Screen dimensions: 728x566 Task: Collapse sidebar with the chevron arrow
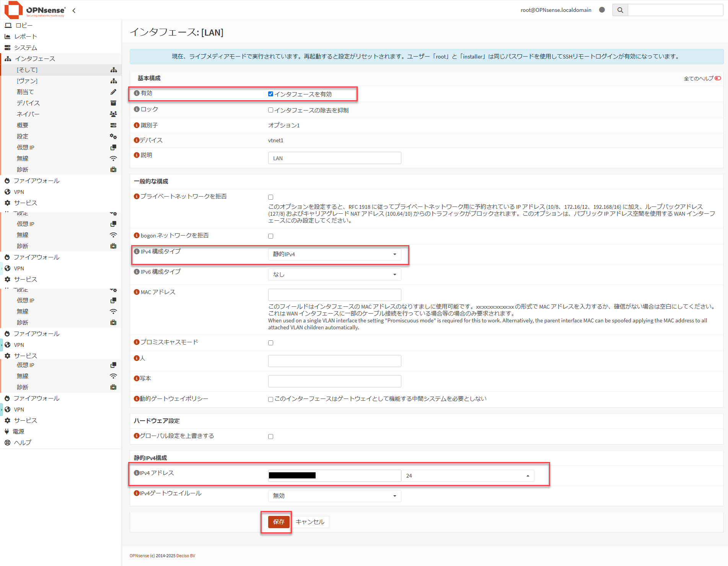(74, 11)
